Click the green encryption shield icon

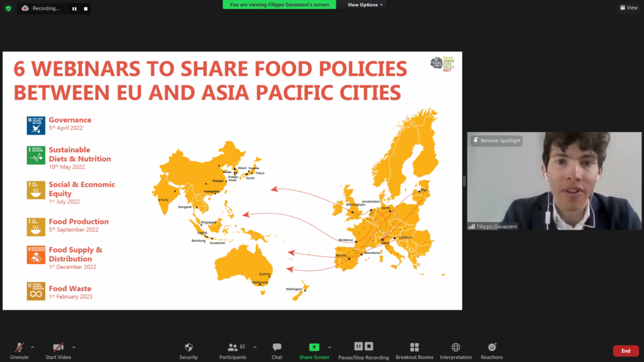8,8
